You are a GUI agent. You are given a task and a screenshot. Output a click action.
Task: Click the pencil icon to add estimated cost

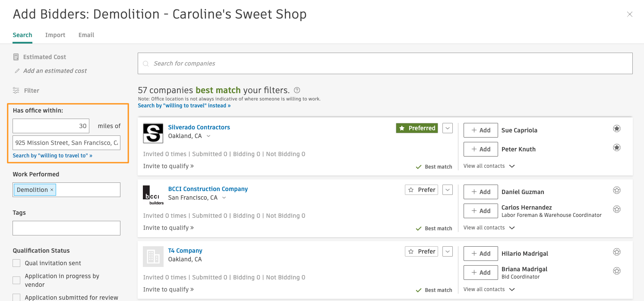tap(17, 71)
